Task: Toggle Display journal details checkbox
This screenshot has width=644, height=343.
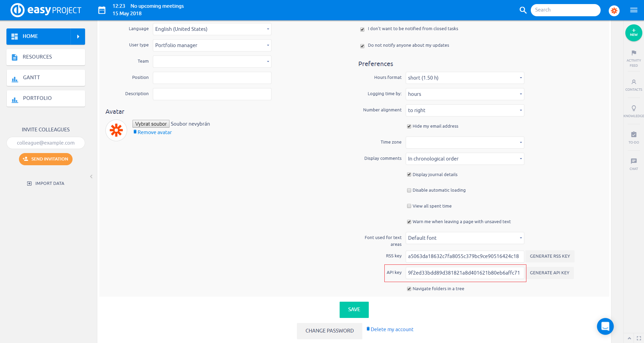Action: point(409,175)
